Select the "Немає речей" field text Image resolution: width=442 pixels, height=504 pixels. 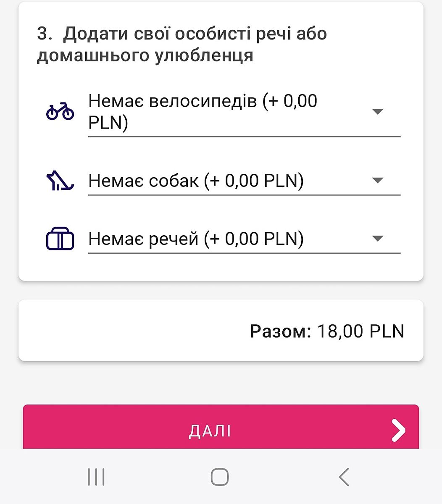tap(196, 239)
